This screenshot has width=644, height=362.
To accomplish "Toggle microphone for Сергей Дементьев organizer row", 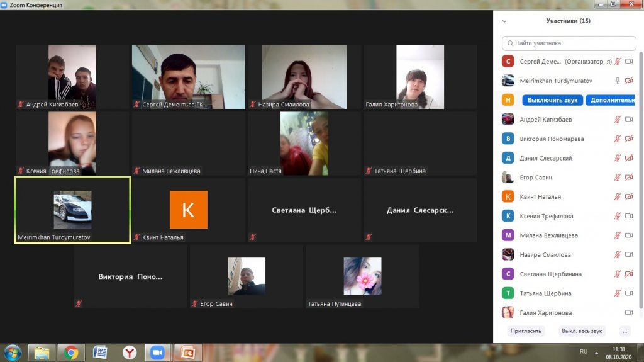I will [x=618, y=62].
